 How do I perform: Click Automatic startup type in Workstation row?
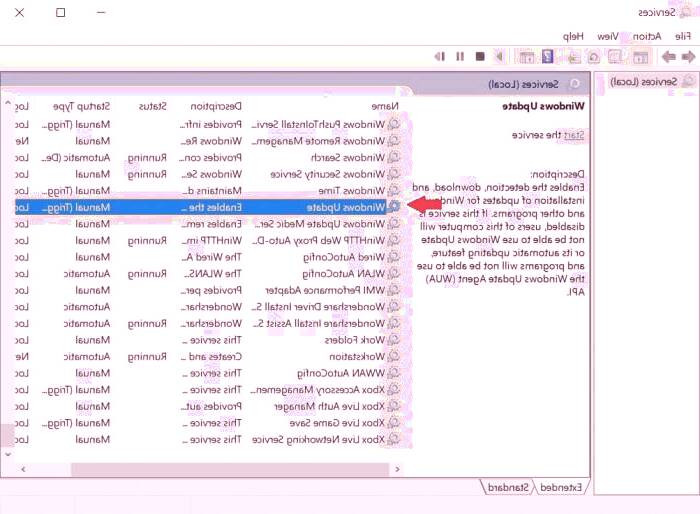tap(87, 356)
